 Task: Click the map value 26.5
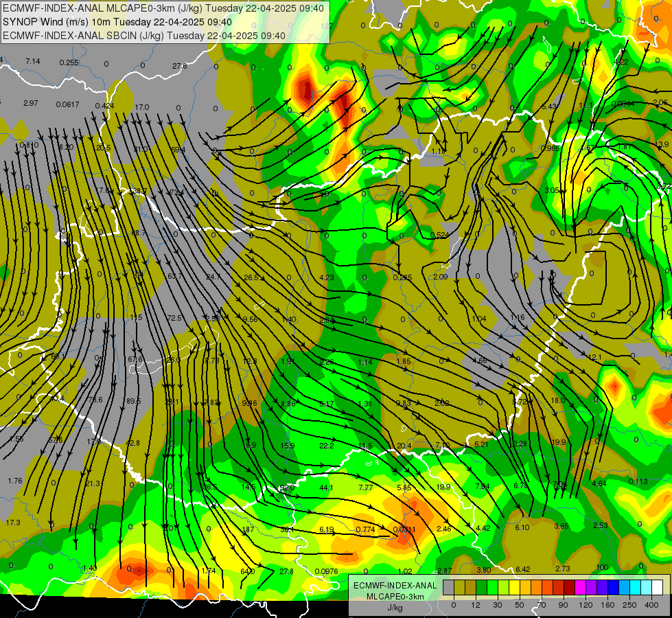[x=251, y=277]
